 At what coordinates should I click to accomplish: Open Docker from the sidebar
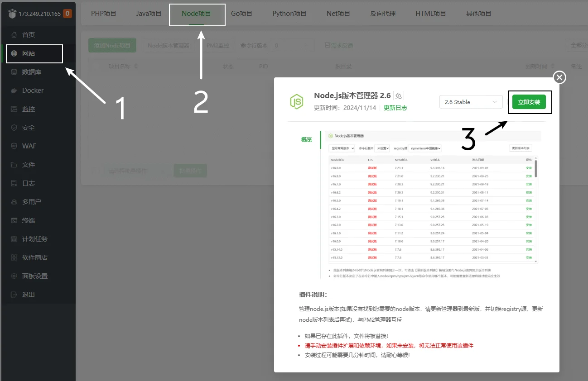pyautogui.click(x=14, y=90)
